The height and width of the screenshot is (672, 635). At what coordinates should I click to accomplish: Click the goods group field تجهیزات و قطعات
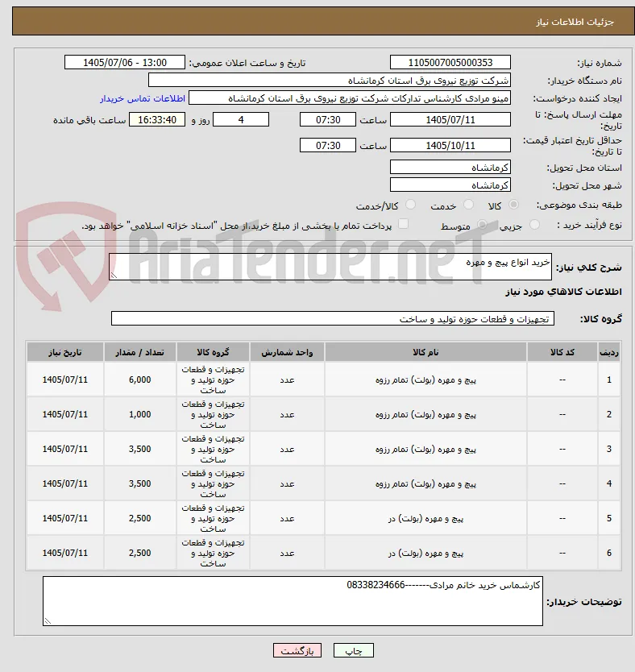click(333, 318)
